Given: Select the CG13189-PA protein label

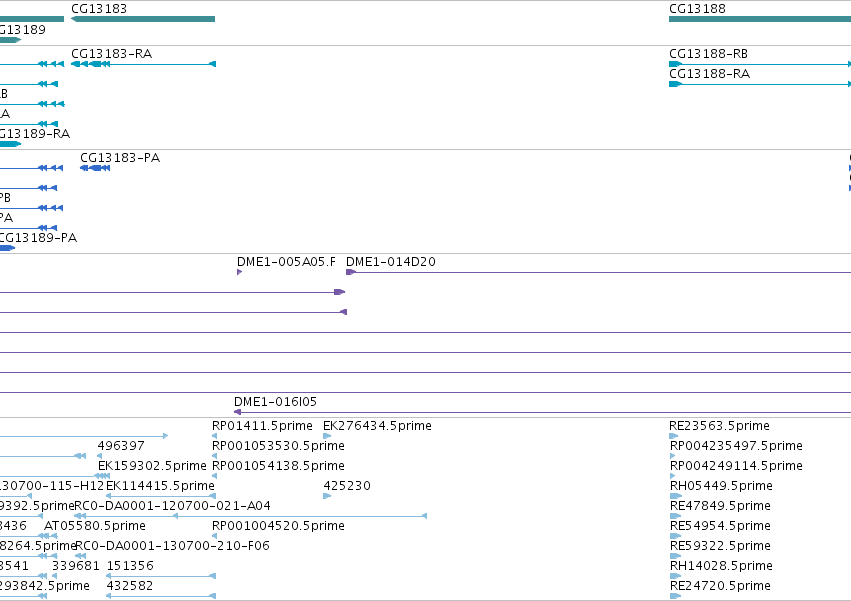Looking at the screenshot, I should [x=38, y=238].
